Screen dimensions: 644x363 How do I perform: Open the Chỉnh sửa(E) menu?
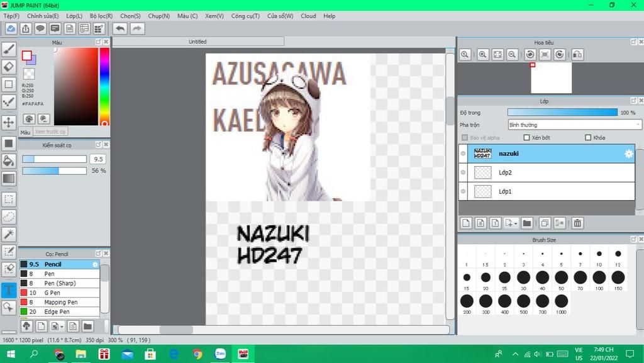click(43, 16)
